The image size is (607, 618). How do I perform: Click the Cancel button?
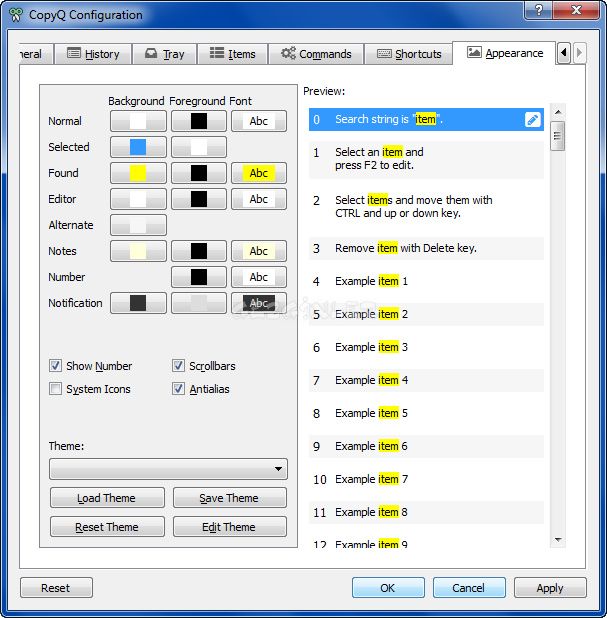pos(469,588)
